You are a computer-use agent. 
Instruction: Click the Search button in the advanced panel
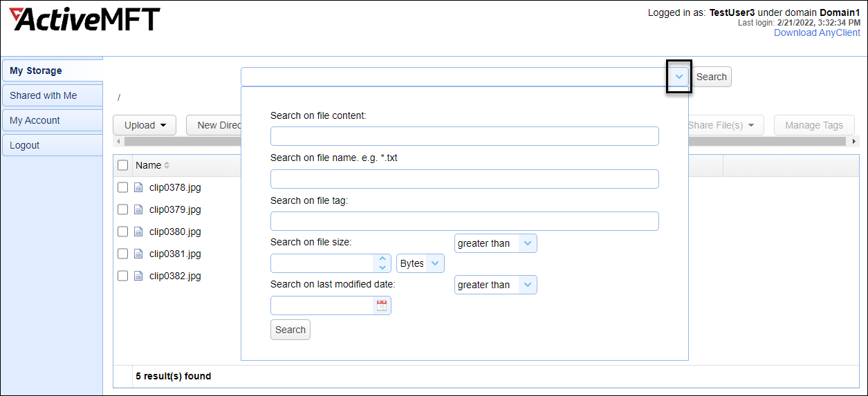pyautogui.click(x=290, y=330)
